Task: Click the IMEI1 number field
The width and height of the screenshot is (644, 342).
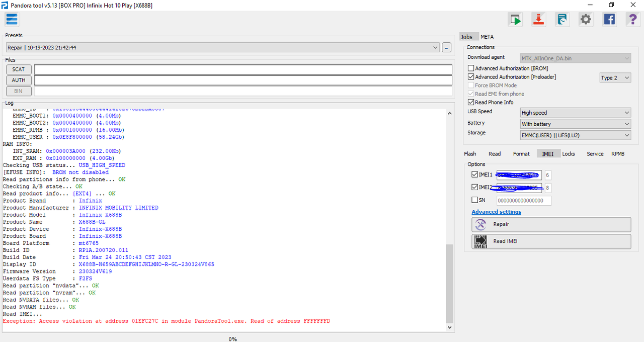Action: tap(519, 175)
